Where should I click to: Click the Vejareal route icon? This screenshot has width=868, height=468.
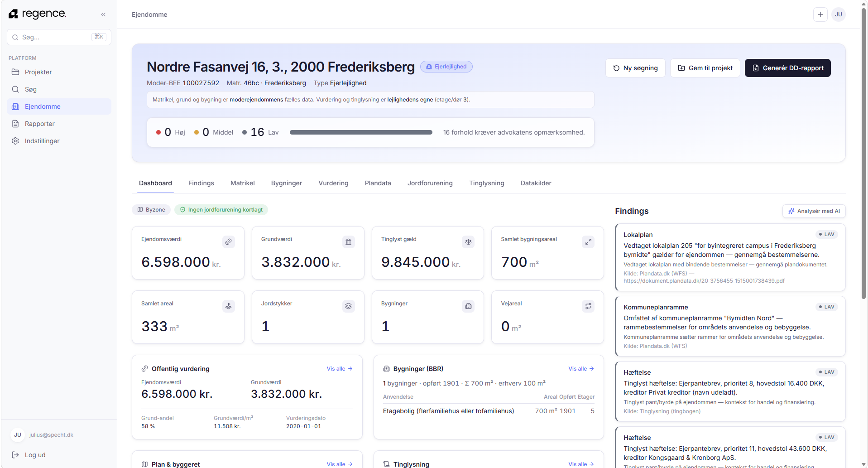point(588,306)
